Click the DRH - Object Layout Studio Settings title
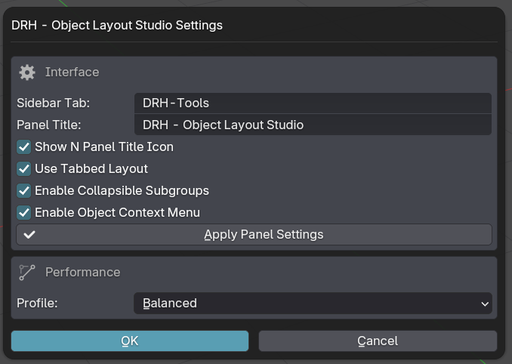 pyautogui.click(x=117, y=26)
